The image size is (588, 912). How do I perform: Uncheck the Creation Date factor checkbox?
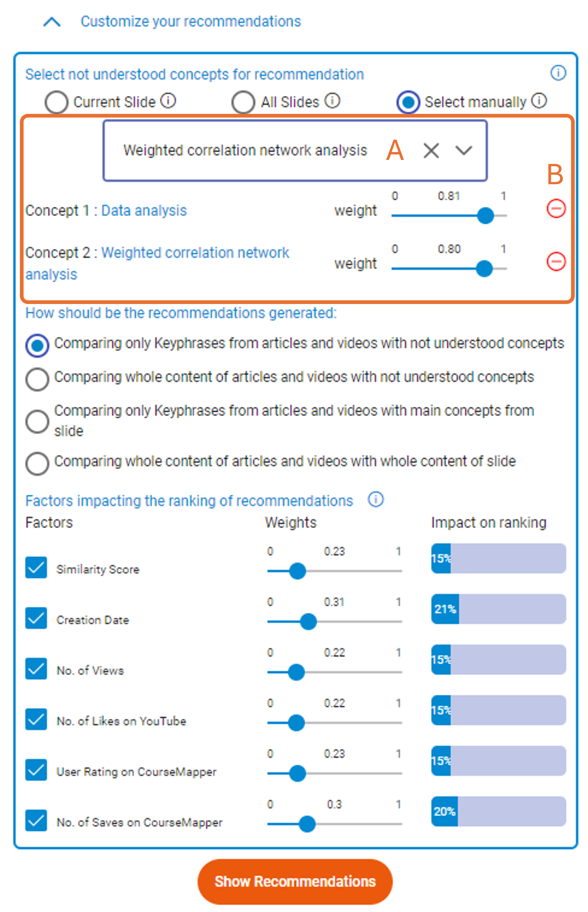click(x=36, y=618)
